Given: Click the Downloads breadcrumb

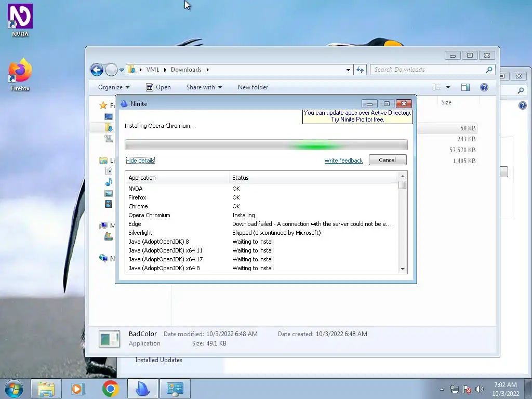Looking at the screenshot, I should [x=186, y=70].
